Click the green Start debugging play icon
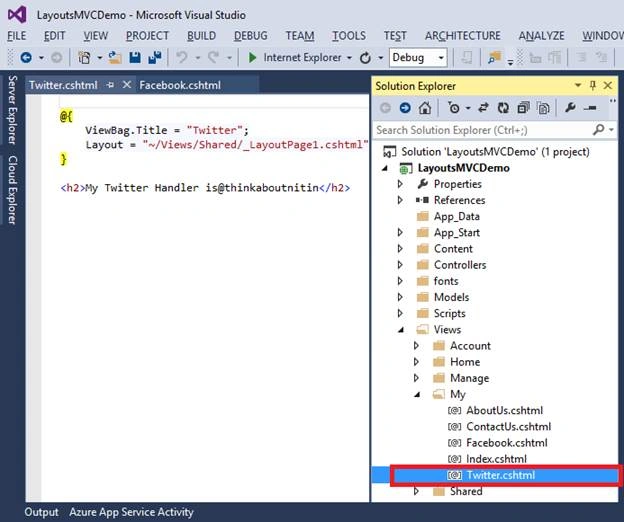 tap(252, 58)
